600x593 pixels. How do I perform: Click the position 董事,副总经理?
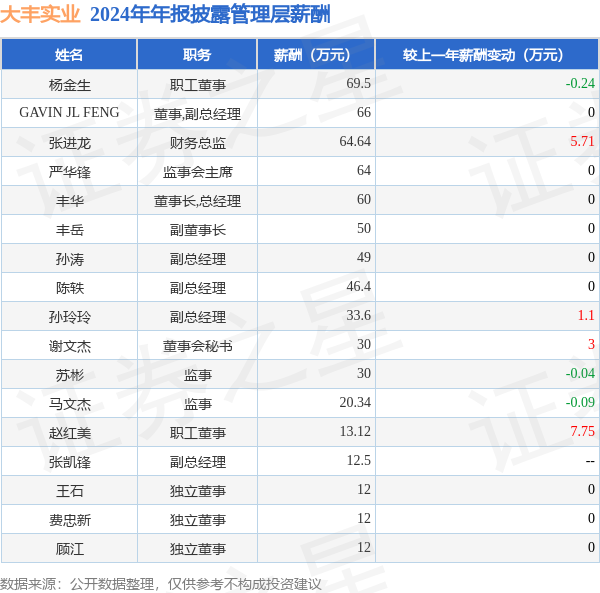tap(197, 114)
